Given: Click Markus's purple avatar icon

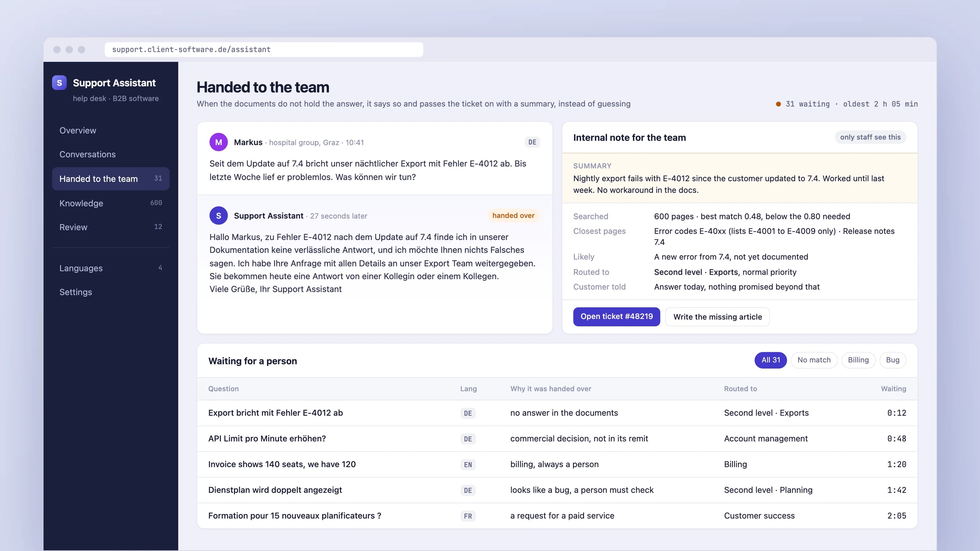Looking at the screenshot, I should [x=218, y=142].
